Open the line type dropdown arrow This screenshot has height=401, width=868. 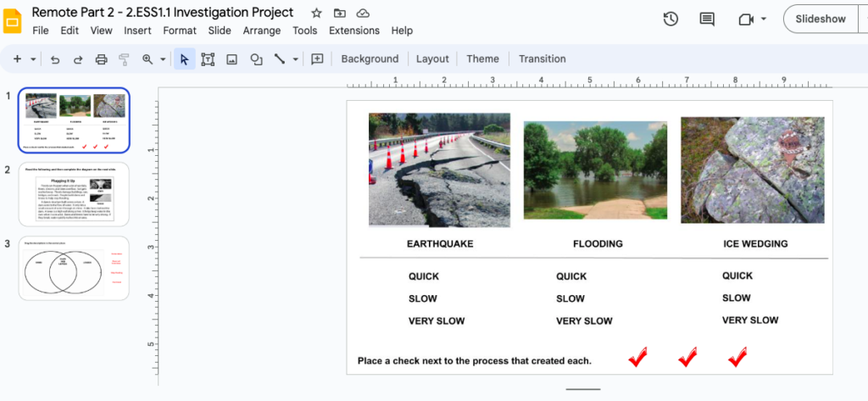(296, 59)
